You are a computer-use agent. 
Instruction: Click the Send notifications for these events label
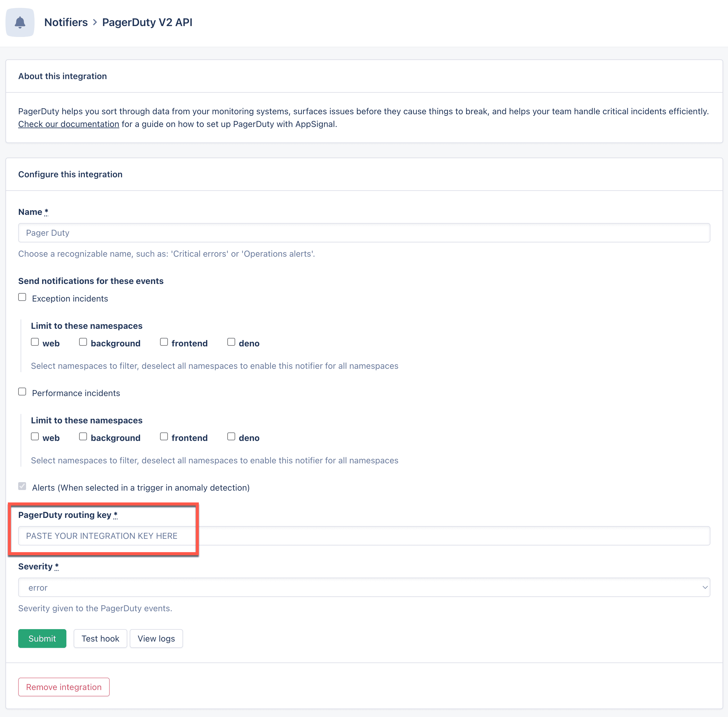pos(91,281)
